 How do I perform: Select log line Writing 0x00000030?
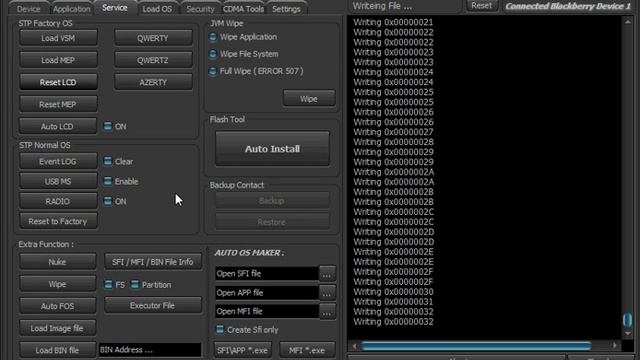point(393,292)
